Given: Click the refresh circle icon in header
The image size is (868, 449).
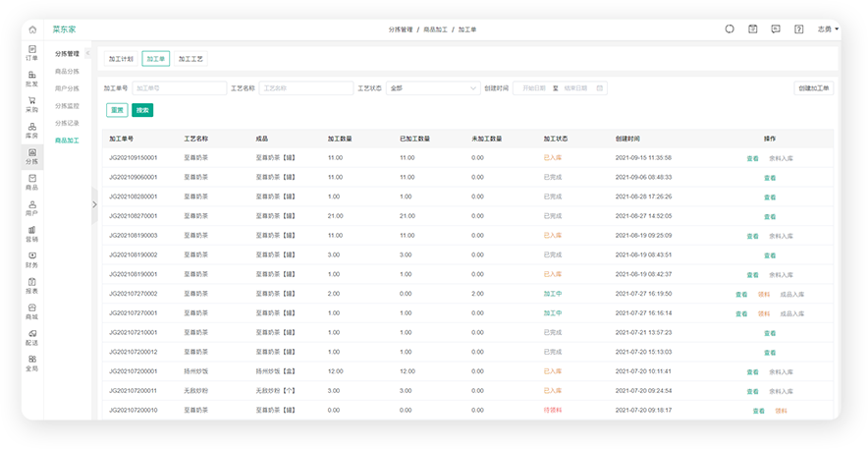Looking at the screenshot, I should pyautogui.click(x=730, y=29).
